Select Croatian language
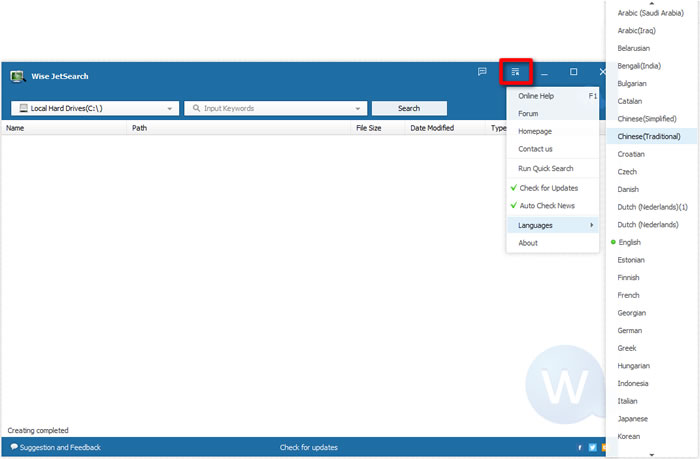The height and width of the screenshot is (459, 700). (652, 154)
